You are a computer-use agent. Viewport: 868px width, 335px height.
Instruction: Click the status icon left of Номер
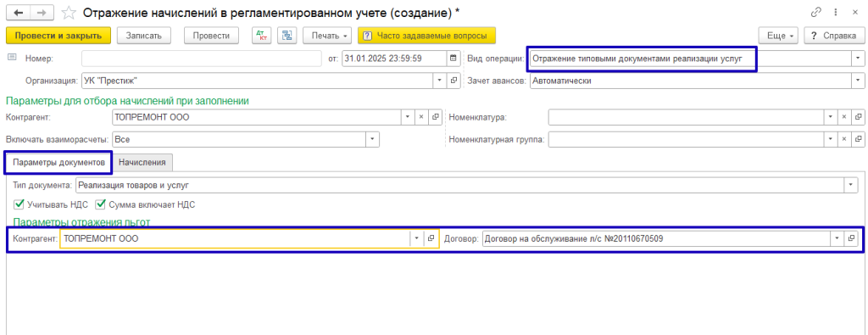coord(13,58)
